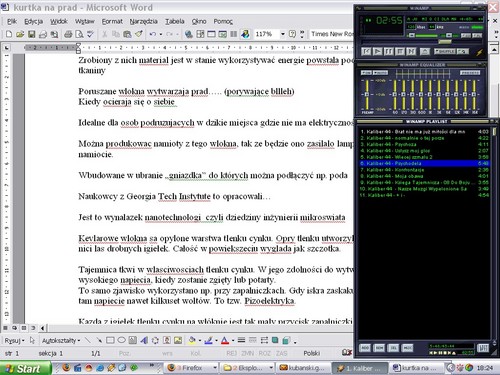Click the Winamp Pause button
This screenshot has width=500, height=375.
click(389, 51)
